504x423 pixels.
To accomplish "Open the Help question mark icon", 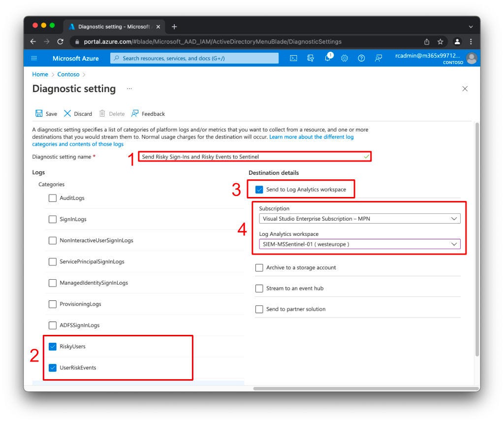I will point(361,58).
